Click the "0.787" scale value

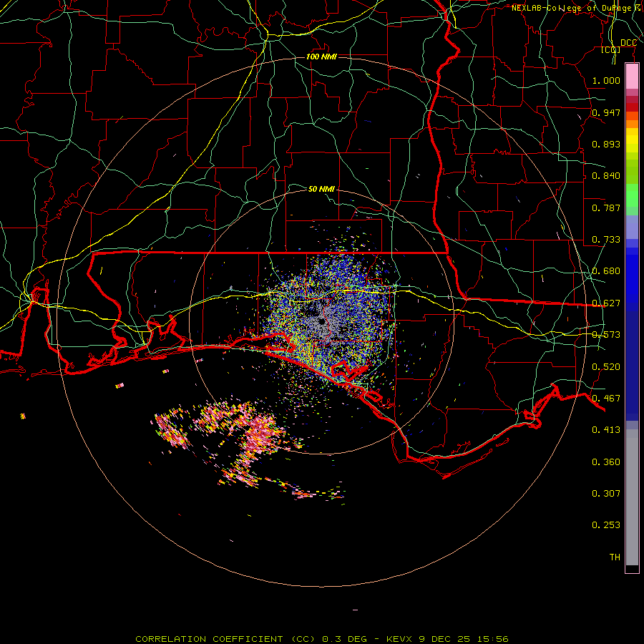(606, 208)
